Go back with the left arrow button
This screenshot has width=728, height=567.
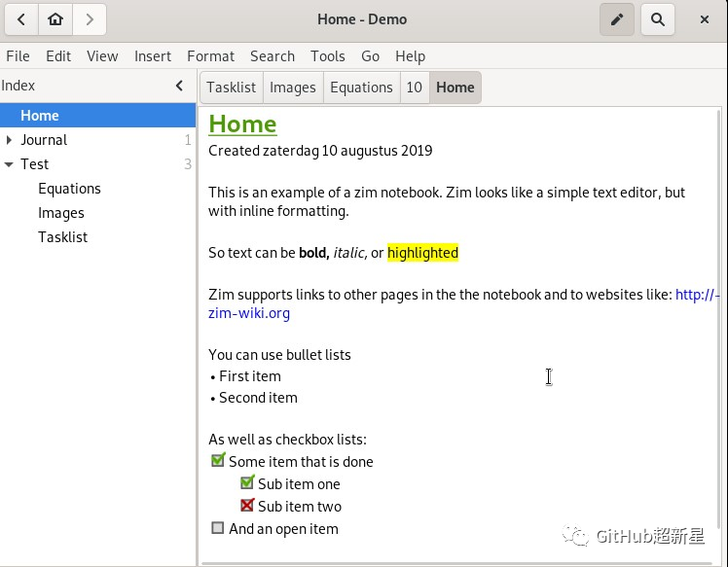pos(21,19)
